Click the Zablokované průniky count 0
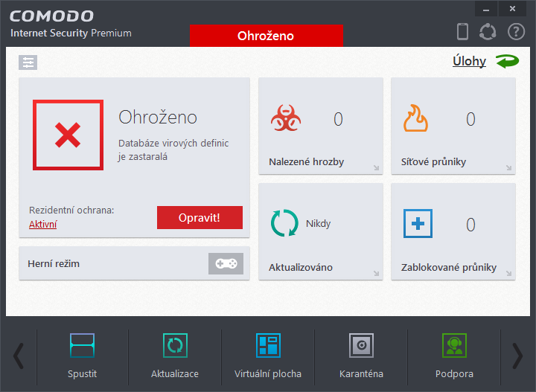The height and width of the screenshot is (392, 536). pyautogui.click(x=470, y=225)
